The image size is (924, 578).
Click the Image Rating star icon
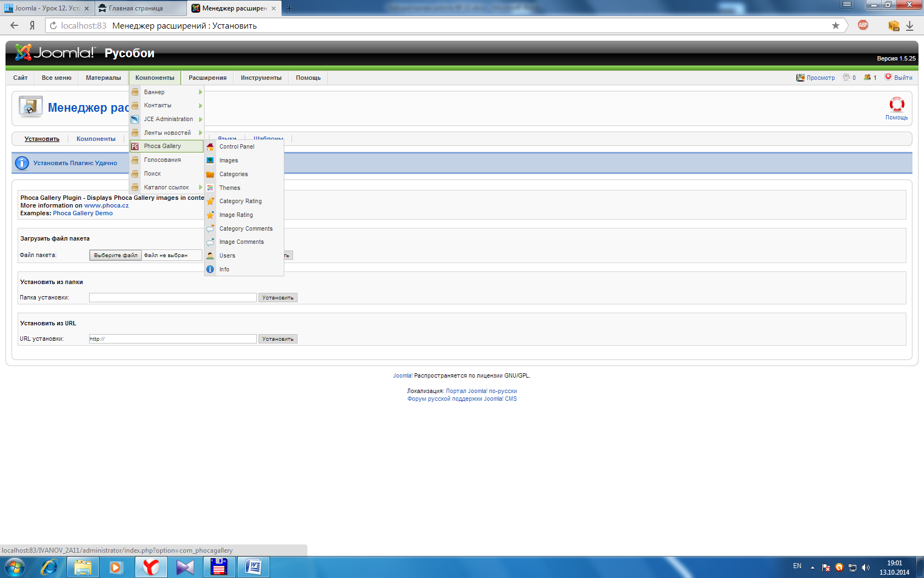(210, 215)
